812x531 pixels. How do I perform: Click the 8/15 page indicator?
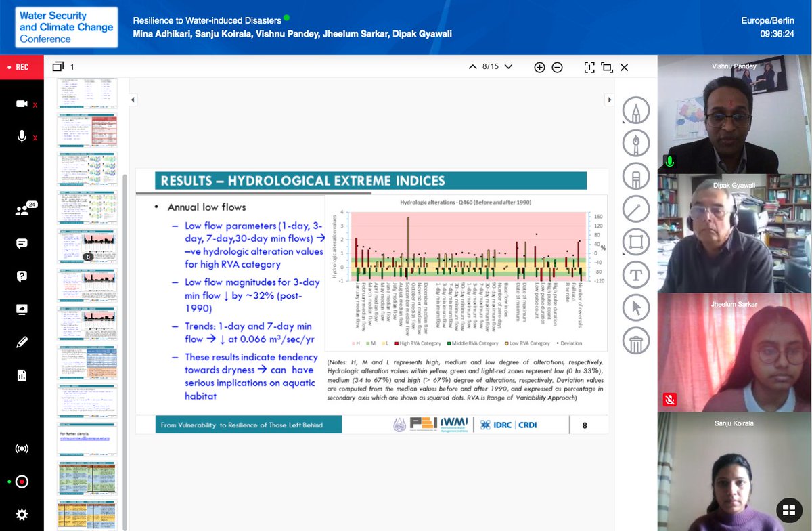click(x=491, y=67)
